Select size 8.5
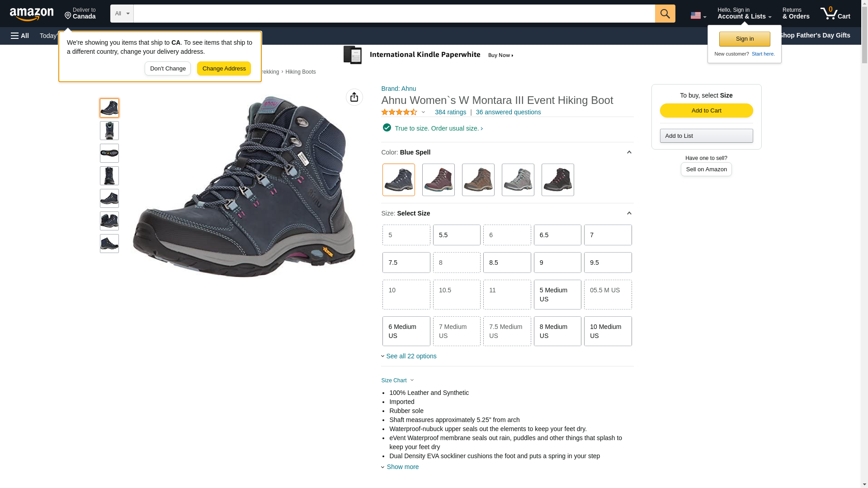The height and width of the screenshot is (488, 868). pos(507,263)
